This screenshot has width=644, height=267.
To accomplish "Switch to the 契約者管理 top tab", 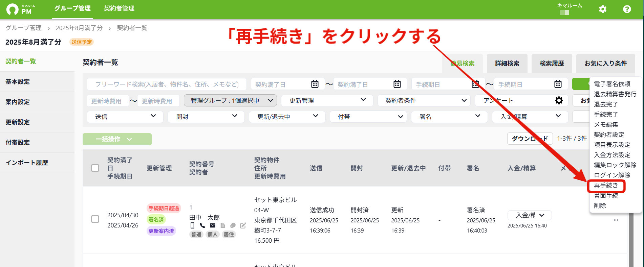I will point(119,8).
